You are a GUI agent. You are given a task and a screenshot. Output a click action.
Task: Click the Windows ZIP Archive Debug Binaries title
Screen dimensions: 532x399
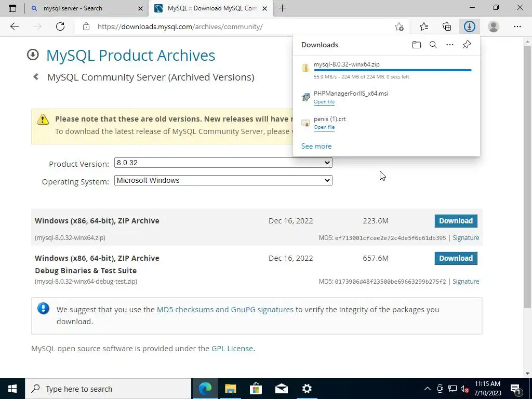pos(97,264)
